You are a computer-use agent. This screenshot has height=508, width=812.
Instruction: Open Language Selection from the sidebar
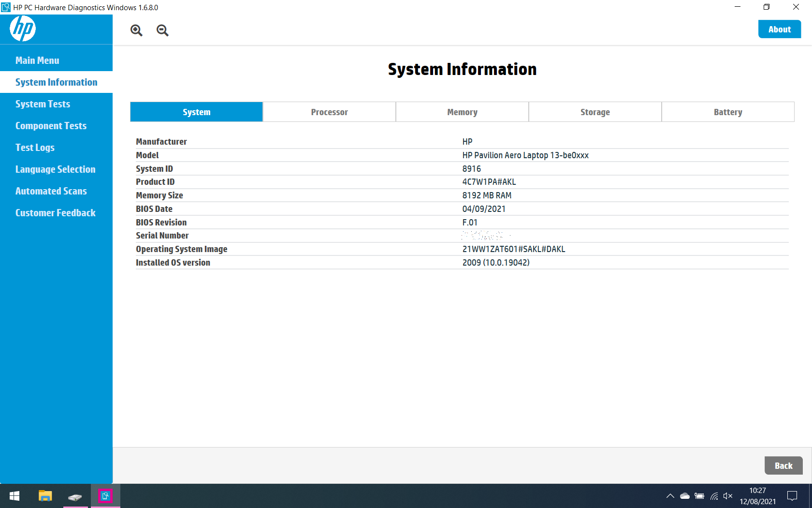(x=56, y=169)
